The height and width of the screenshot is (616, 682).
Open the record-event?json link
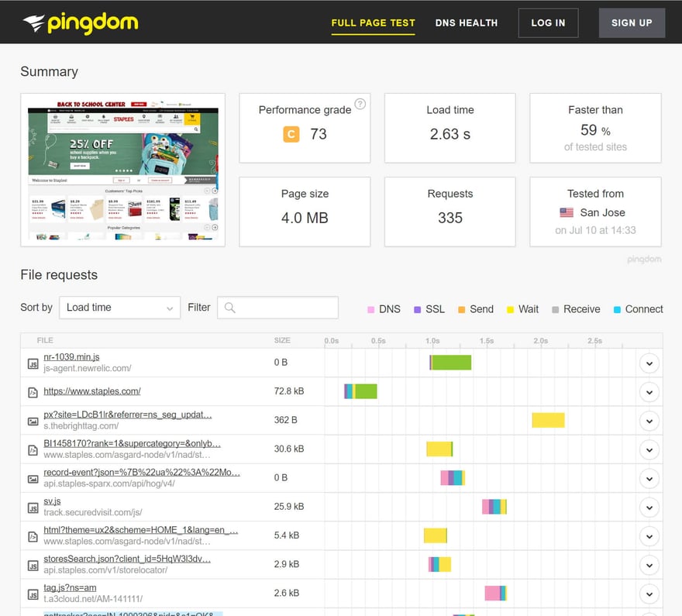pyautogui.click(x=142, y=472)
